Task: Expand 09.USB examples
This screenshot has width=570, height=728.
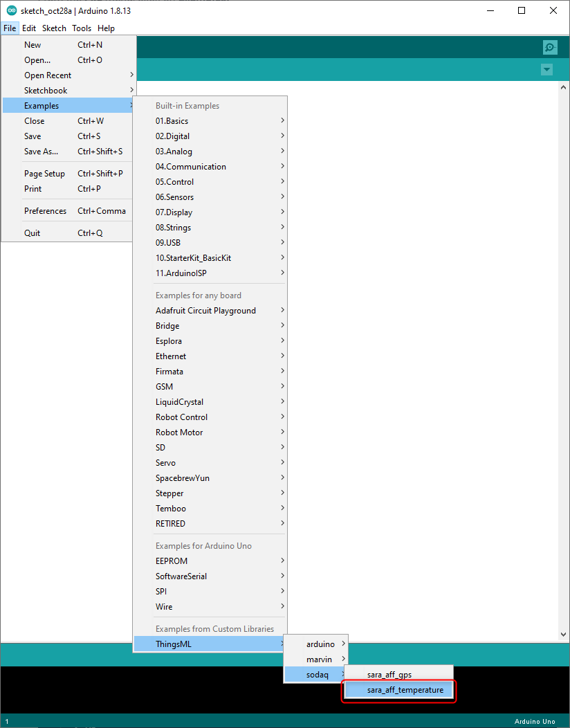Action: click(210, 243)
